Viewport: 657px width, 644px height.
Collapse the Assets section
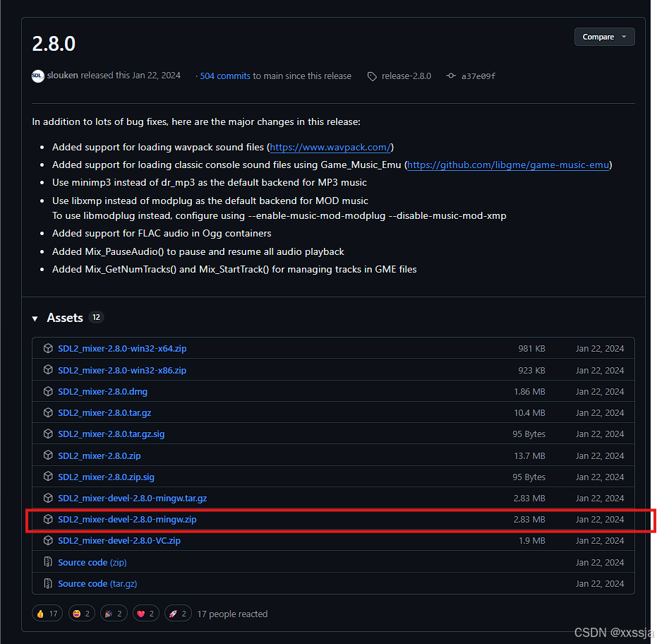click(35, 318)
